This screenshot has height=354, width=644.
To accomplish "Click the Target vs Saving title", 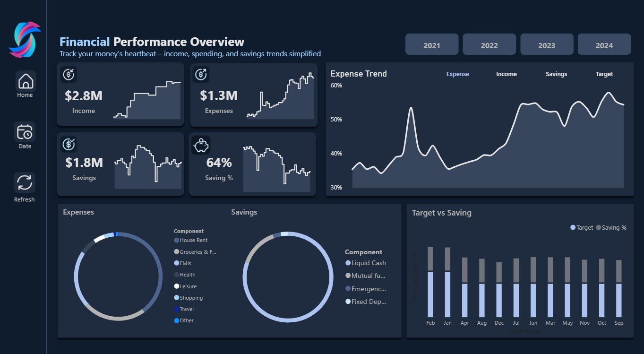I will point(442,213).
